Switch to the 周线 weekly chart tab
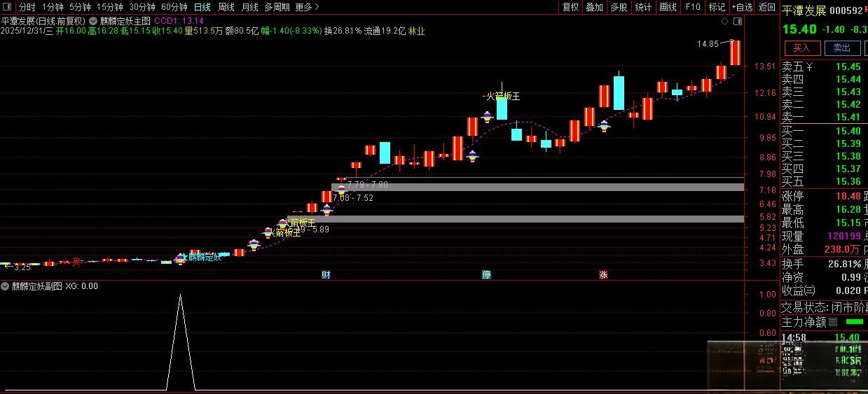 [226, 7]
